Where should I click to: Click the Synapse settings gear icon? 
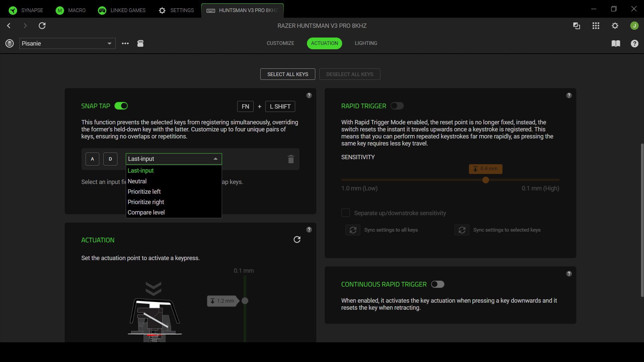coord(615,25)
